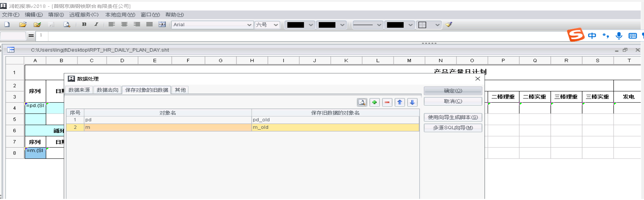644x200 pixels.
Task: Click the border color black swatch
Action: pos(395,25)
